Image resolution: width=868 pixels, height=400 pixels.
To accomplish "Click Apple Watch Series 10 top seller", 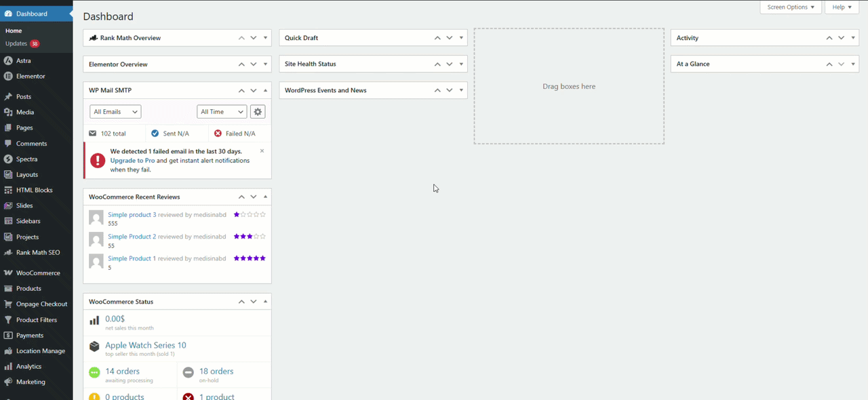I will point(146,345).
